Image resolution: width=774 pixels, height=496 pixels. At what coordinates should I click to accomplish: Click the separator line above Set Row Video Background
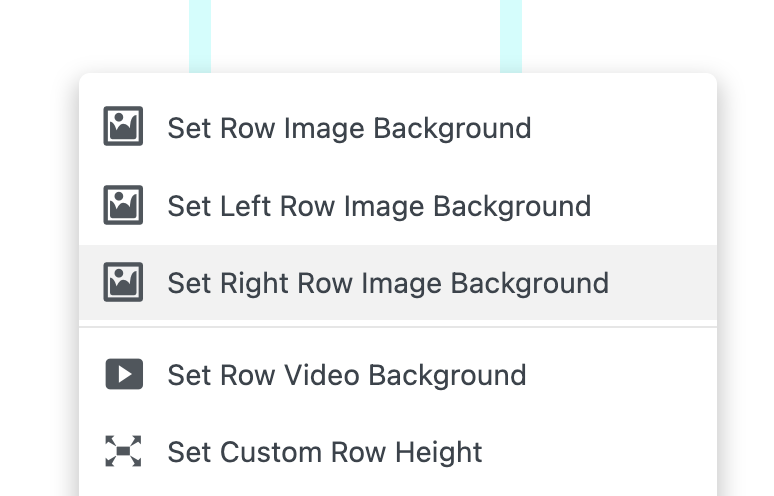click(398, 327)
